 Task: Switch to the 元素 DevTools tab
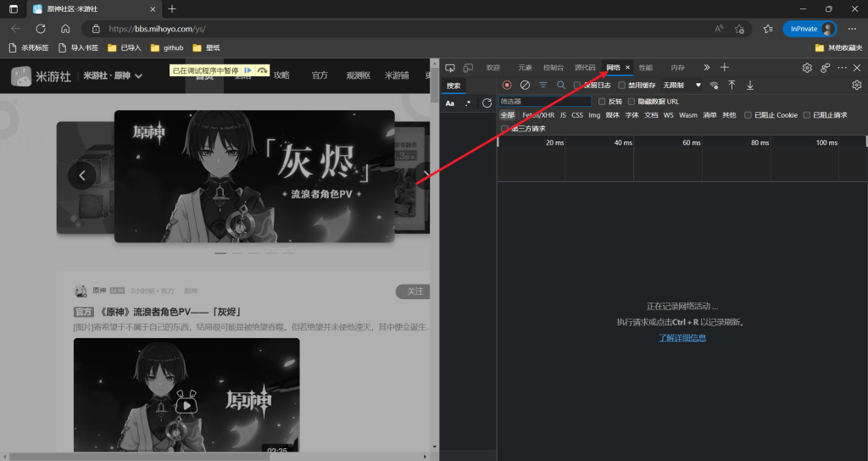525,68
